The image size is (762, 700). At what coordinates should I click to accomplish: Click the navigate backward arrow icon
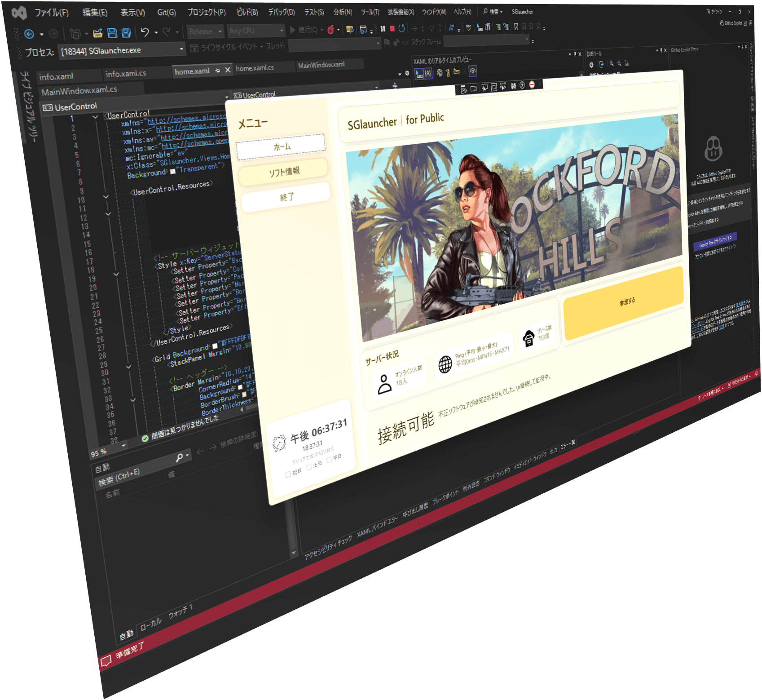(x=29, y=34)
